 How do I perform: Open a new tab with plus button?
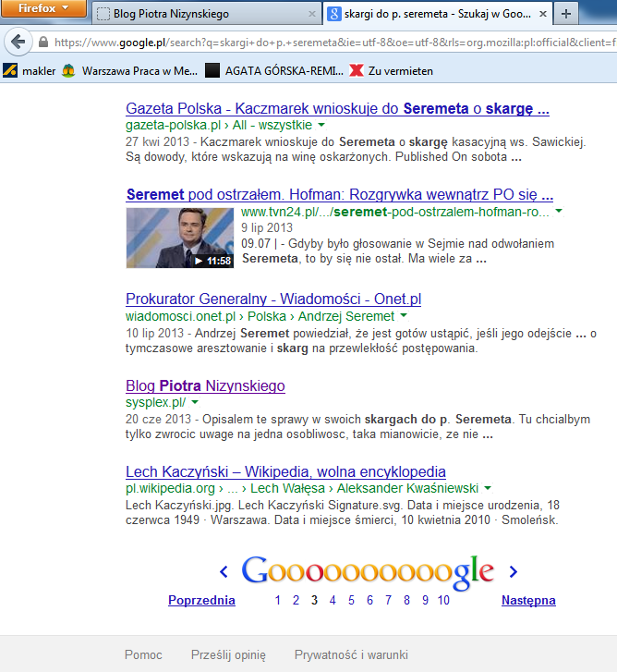pos(566,14)
